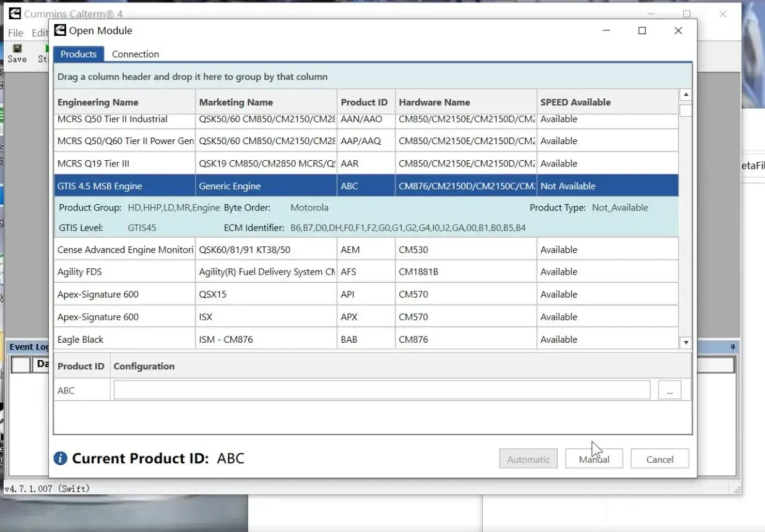Click inside the Configuration text field

(381, 390)
